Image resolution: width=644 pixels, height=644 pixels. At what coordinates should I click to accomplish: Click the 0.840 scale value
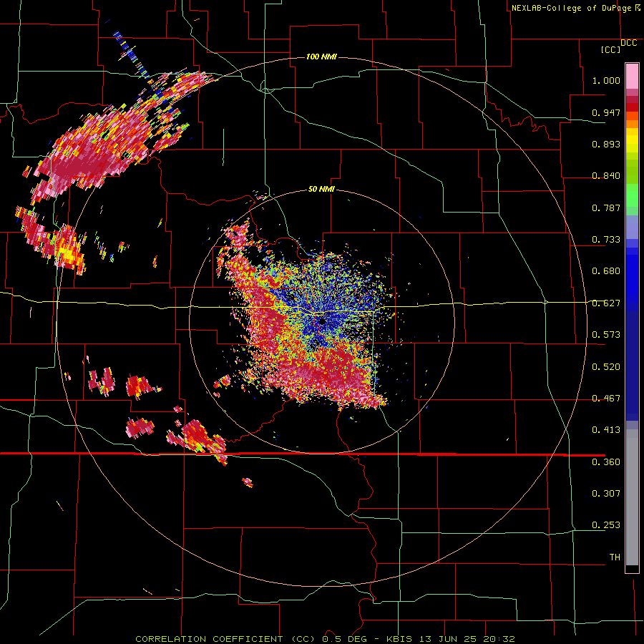(606, 176)
